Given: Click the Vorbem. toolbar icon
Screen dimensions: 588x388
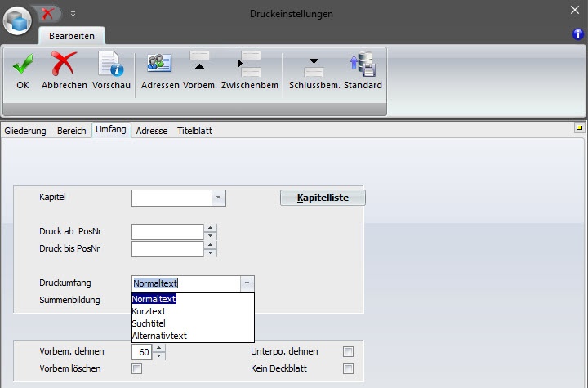Looking at the screenshot, I should click(199, 60).
